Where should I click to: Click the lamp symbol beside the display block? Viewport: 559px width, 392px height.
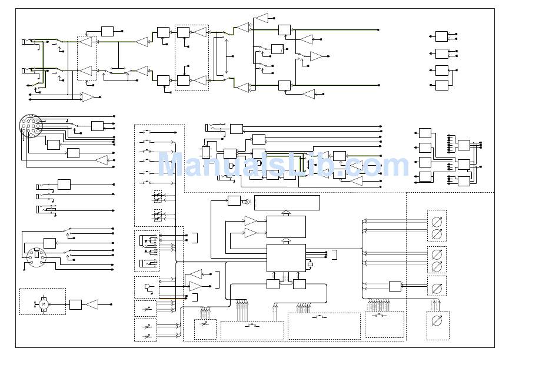(246, 202)
